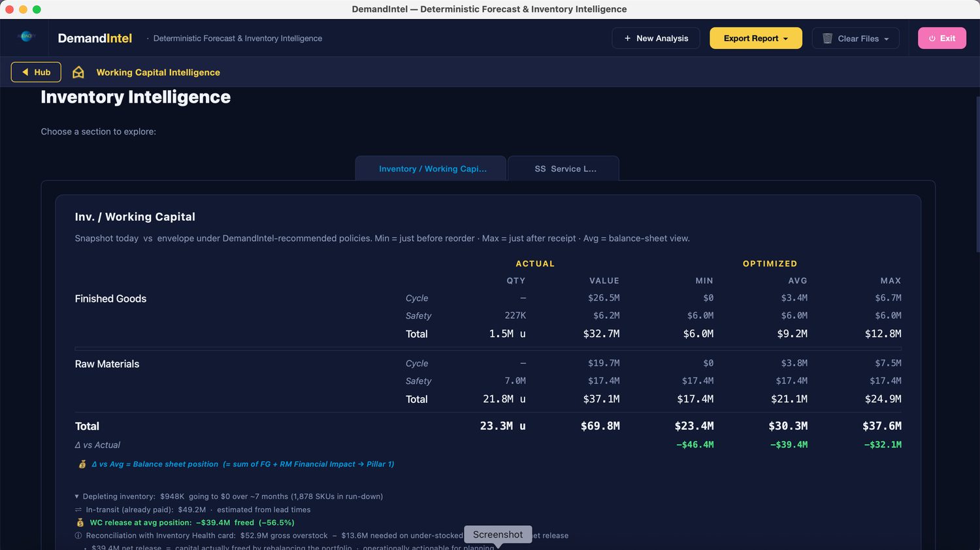Click the optimized max total $37.6M
This screenshot has height=550, width=980.
click(x=882, y=426)
